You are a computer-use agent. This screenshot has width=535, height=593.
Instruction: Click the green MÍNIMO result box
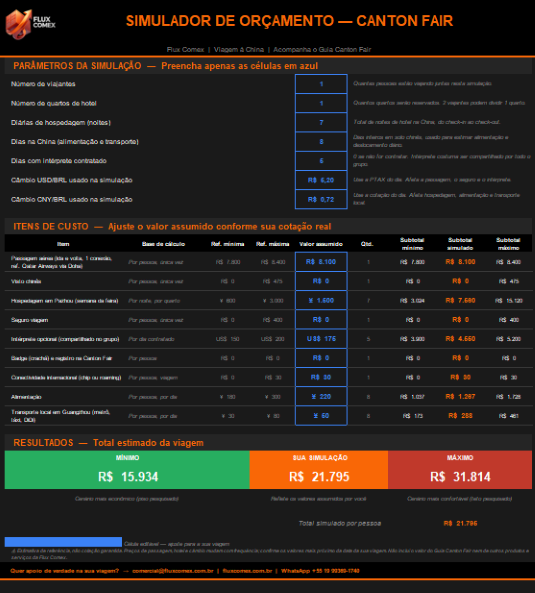tap(127, 470)
